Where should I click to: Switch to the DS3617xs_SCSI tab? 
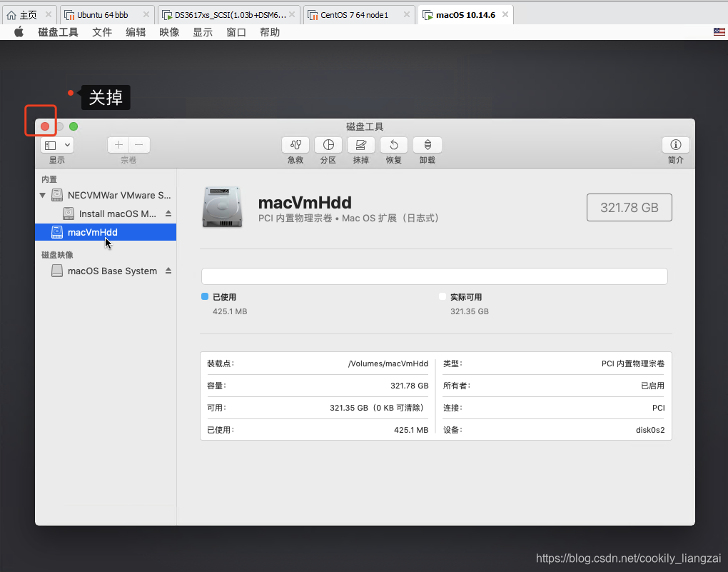pyautogui.click(x=231, y=15)
